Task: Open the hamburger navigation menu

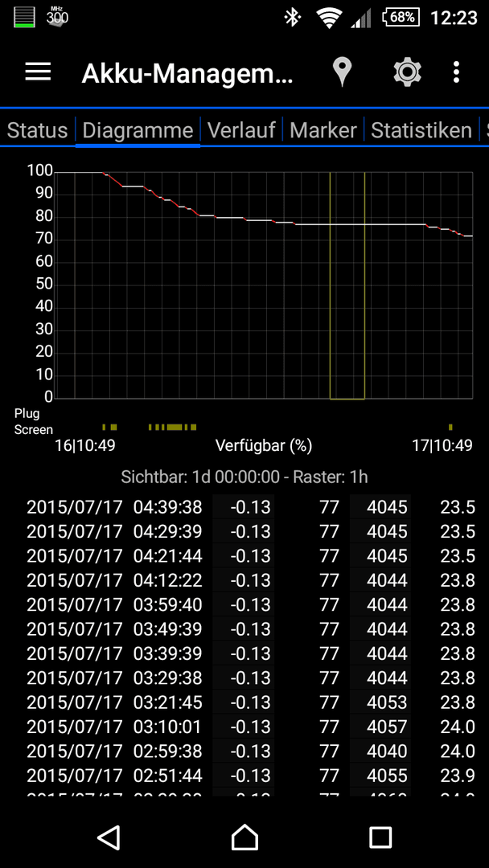Action: pyautogui.click(x=38, y=72)
